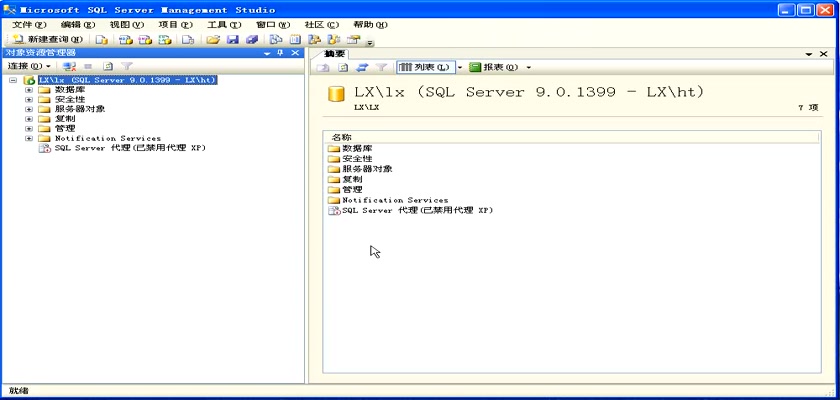Select 服务器对象 folder in Summary list
Screen dimensions: 840x400
coord(360,169)
